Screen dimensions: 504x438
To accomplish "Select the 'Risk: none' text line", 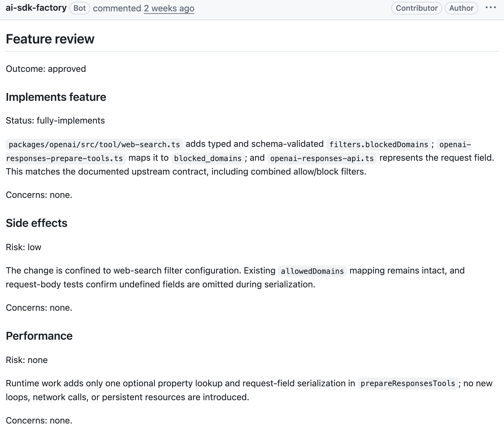I will (27, 360).
